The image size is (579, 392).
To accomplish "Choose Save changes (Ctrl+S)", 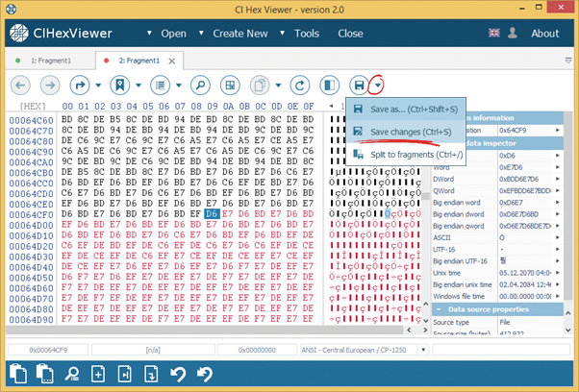I will tap(406, 132).
